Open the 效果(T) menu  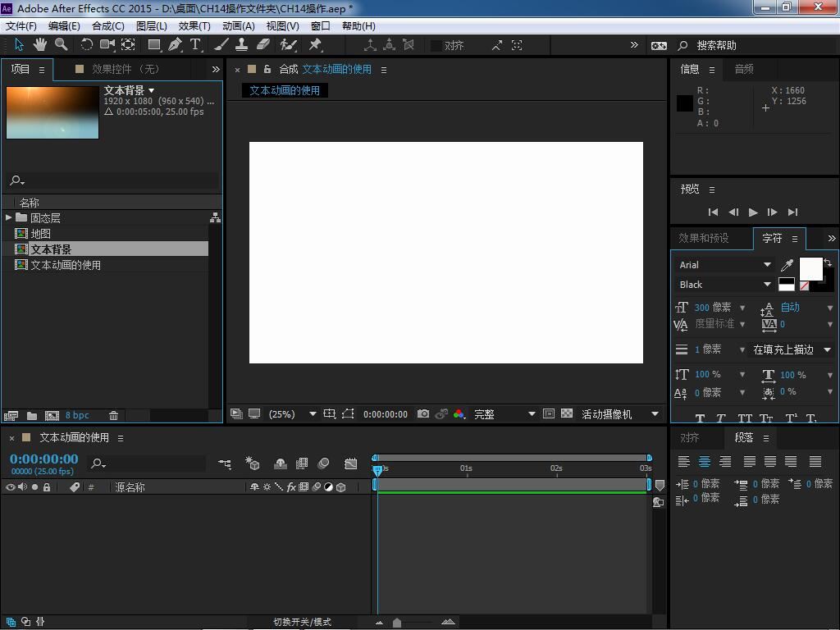point(194,25)
